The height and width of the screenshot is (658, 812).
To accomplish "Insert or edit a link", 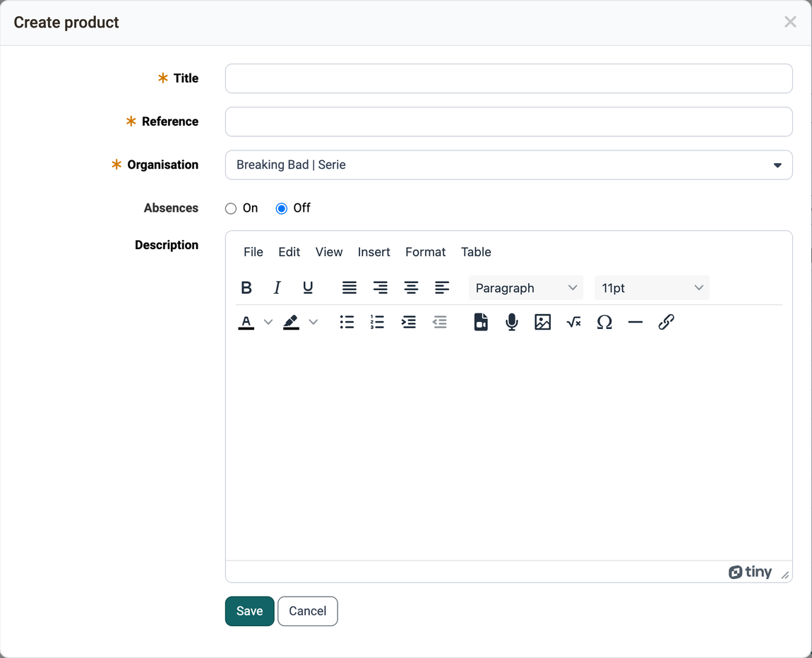I will click(666, 322).
